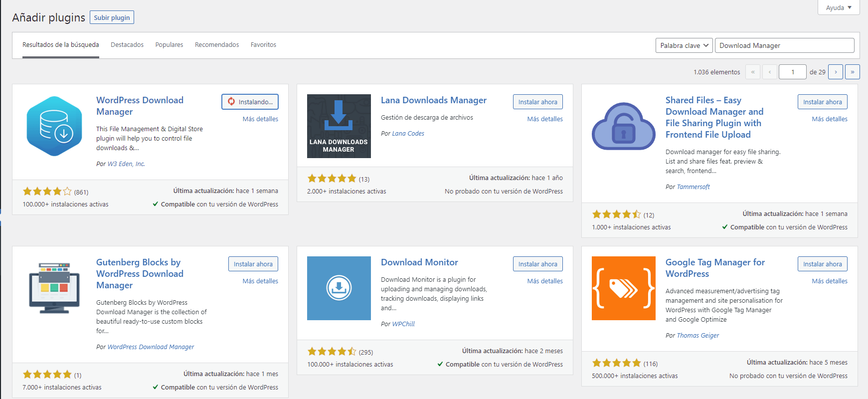Install Google Tag Manager for WordPress
The width and height of the screenshot is (868, 399).
click(823, 264)
